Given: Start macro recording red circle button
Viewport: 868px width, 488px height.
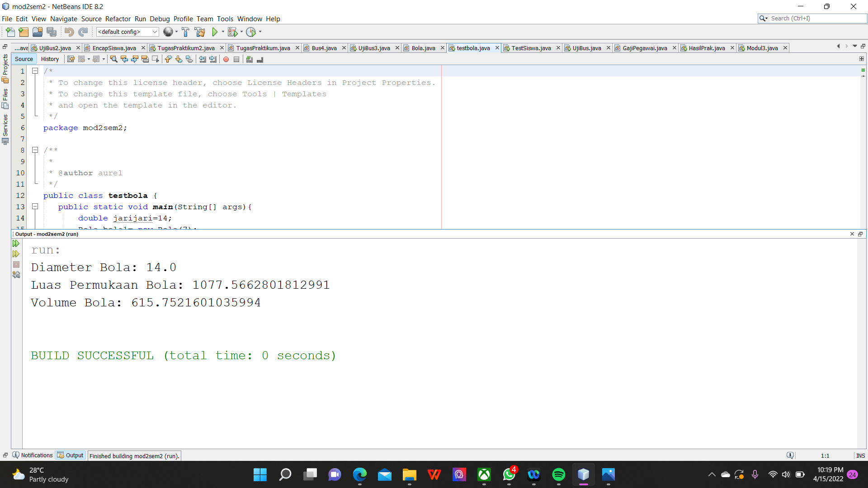Looking at the screenshot, I should (226, 59).
